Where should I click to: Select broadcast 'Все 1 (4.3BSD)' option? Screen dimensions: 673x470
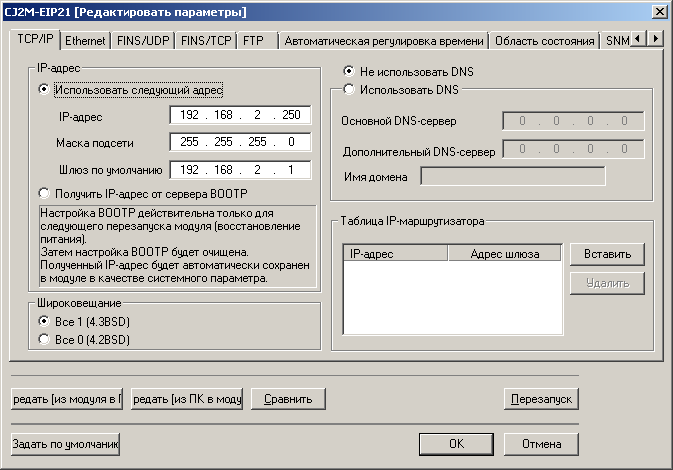43,321
